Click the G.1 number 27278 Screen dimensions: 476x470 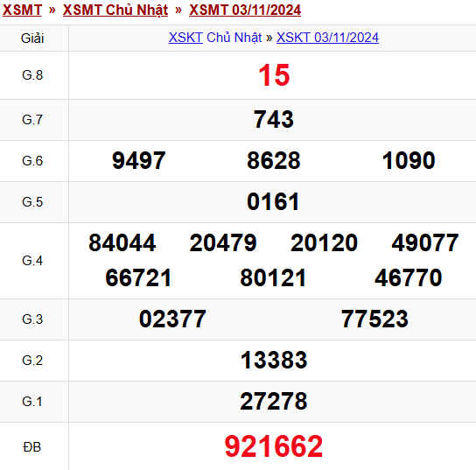(274, 402)
